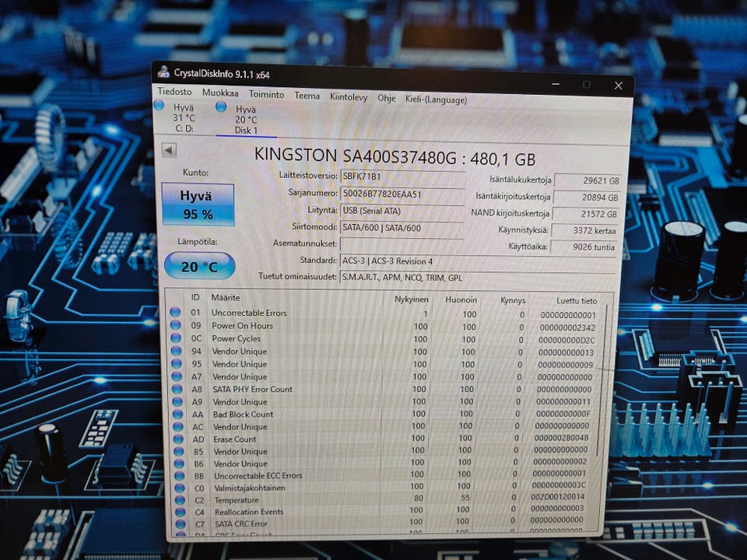Click the previous disk arrow button

point(169,150)
